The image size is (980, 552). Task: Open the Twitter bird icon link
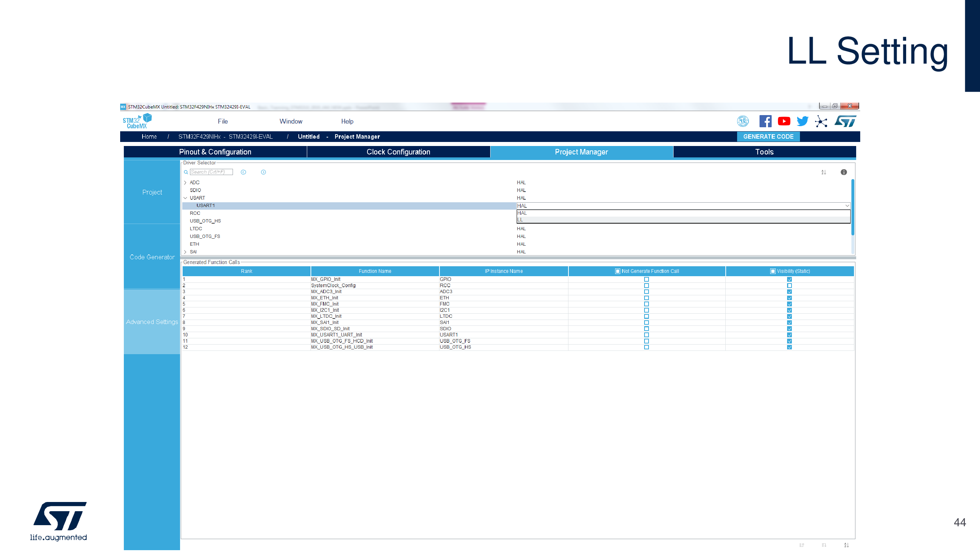pos(803,121)
